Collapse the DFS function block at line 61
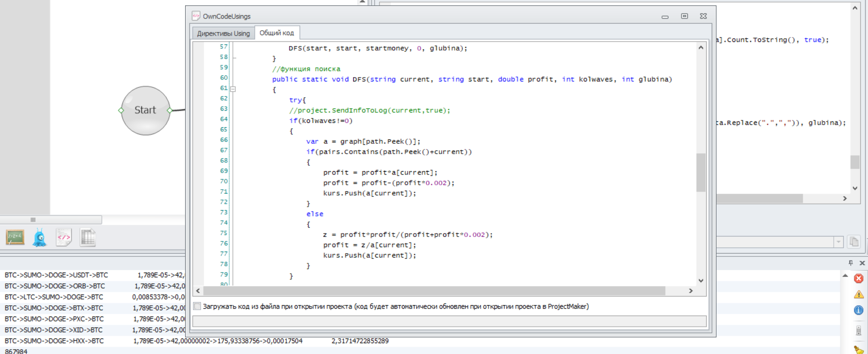 [x=233, y=89]
